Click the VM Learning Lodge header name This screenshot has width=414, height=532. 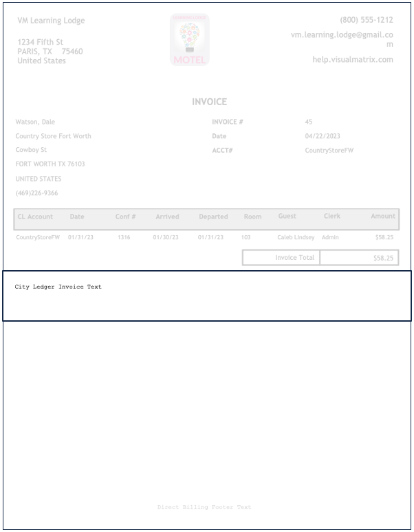(51, 20)
